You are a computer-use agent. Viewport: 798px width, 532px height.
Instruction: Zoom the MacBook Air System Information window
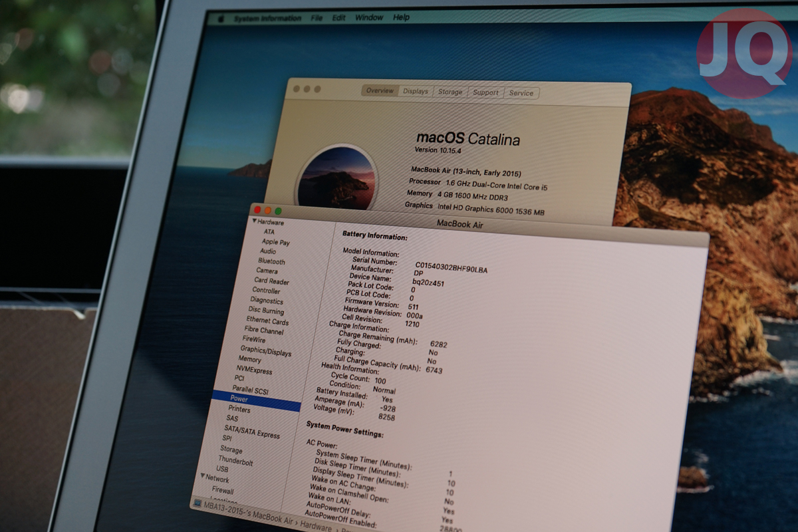(278, 211)
